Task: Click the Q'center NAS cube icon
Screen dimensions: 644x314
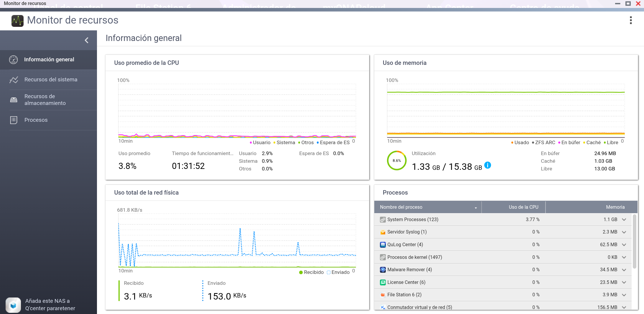Action: coord(13,305)
